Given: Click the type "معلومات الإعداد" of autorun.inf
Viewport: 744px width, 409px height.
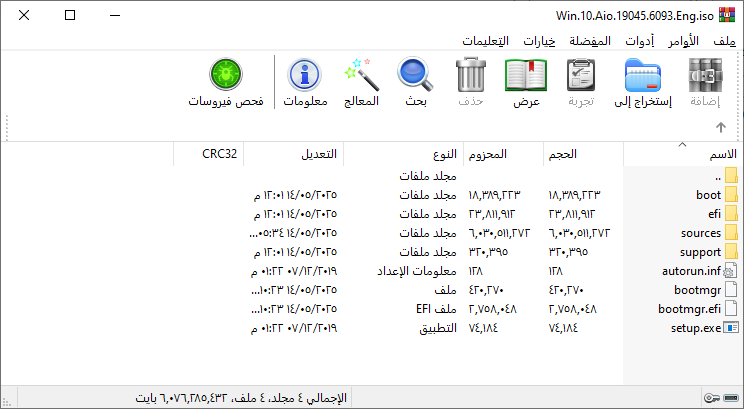Looking at the screenshot, I should point(417,271).
